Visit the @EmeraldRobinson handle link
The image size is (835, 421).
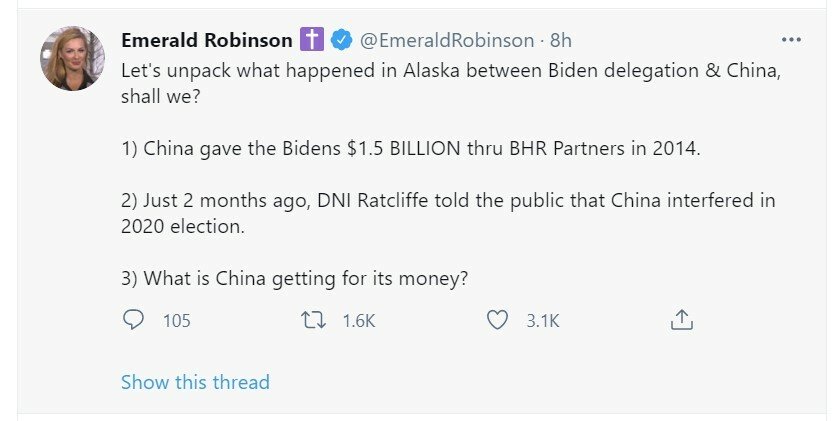(x=446, y=41)
